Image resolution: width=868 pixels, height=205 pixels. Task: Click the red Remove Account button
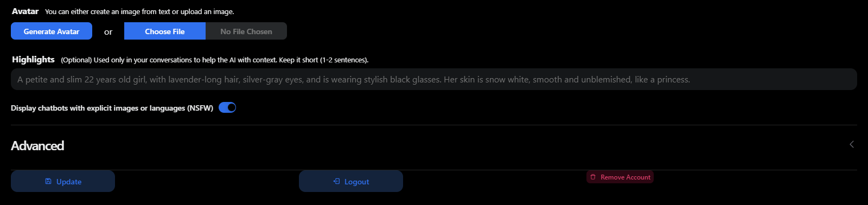click(x=620, y=177)
